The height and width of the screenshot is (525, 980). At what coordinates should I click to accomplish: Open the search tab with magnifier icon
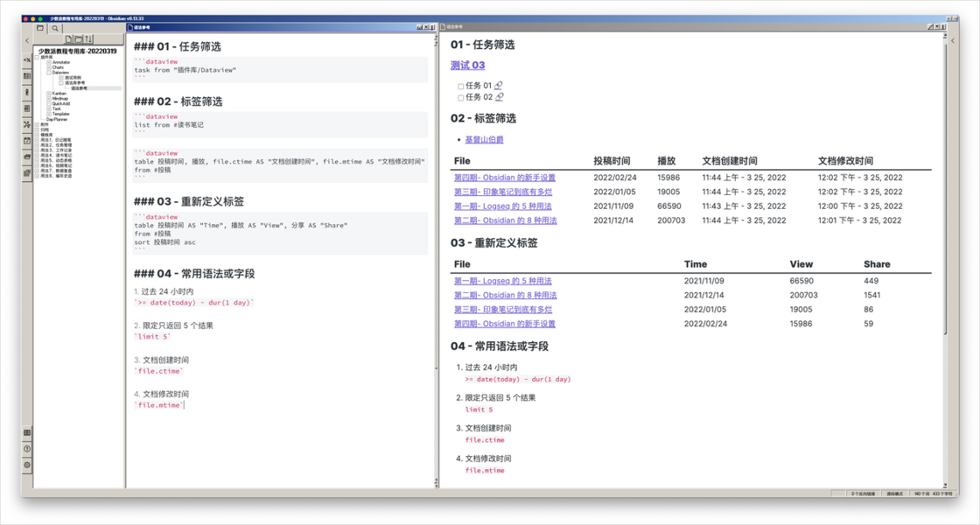(x=55, y=28)
